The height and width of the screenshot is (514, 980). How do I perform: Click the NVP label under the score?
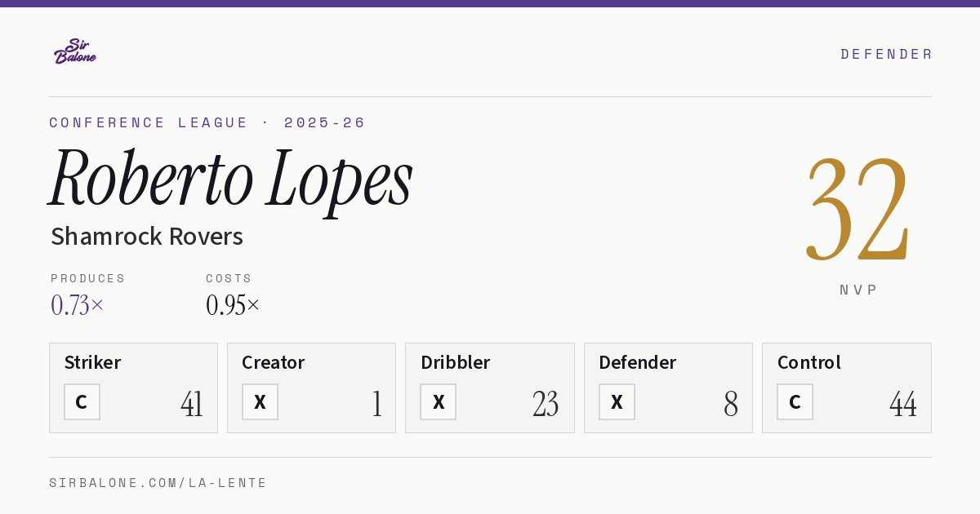[858, 290]
